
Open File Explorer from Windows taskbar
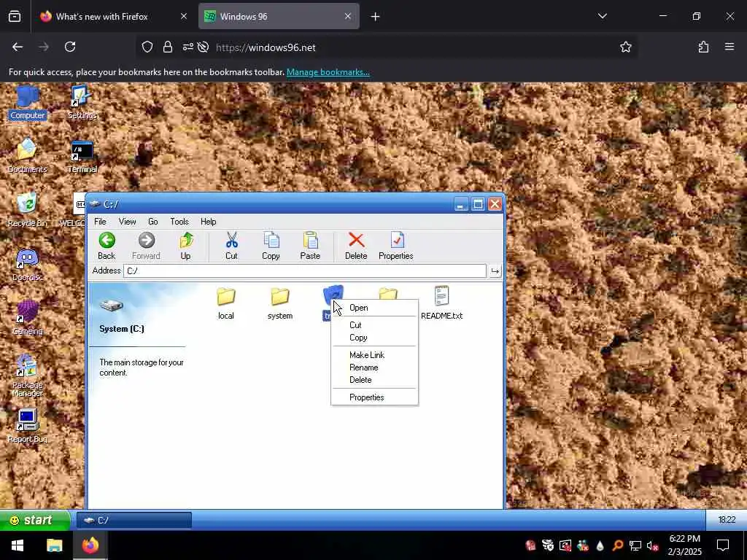coord(54,545)
